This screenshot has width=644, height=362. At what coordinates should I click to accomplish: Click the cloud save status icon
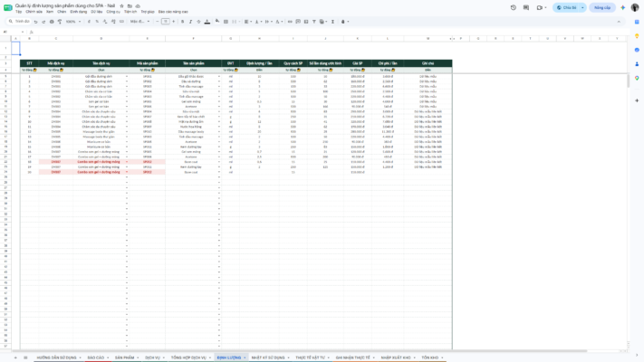pos(138,6)
